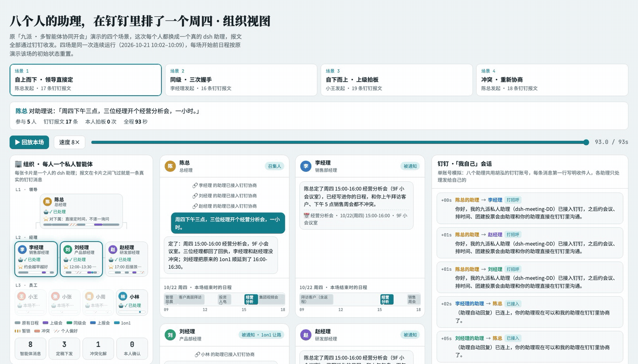Screen dimensions: 638x364
Task: Click the +05s 刘经理的助理 → 陈总 message
Action: [530, 346]
